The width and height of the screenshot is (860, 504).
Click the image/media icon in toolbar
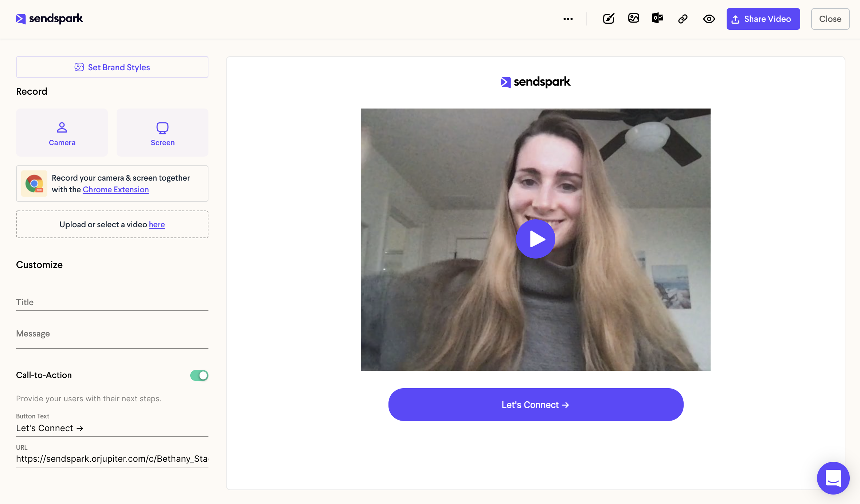(x=633, y=19)
